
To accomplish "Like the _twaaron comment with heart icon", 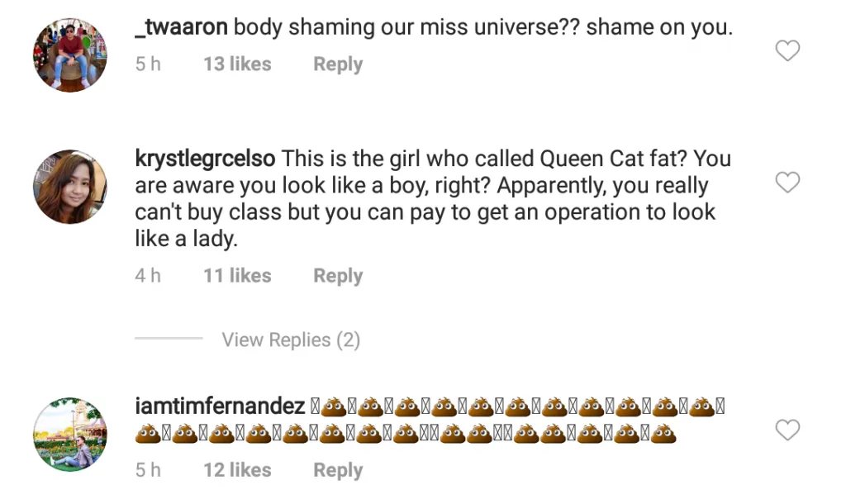I will pos(787,50).
